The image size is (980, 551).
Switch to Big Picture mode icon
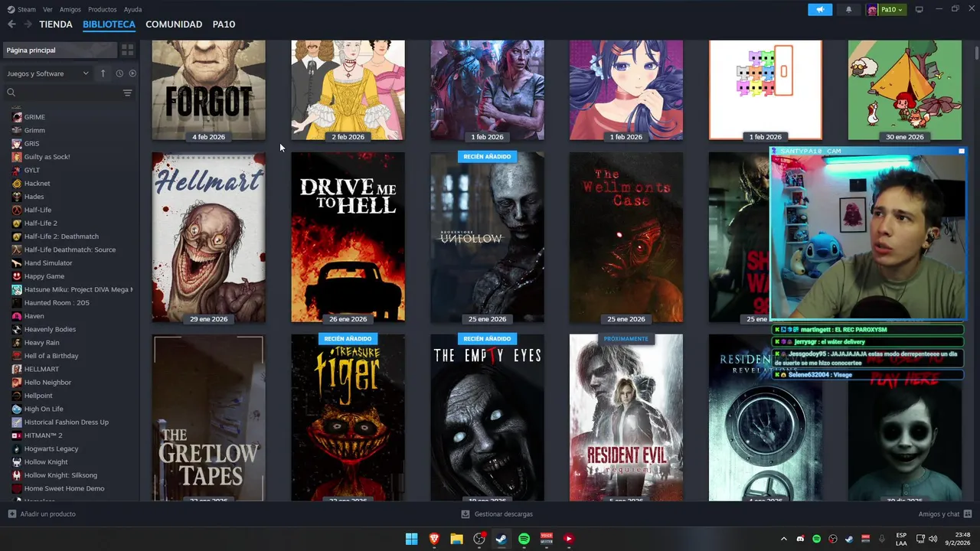point(920,9)
